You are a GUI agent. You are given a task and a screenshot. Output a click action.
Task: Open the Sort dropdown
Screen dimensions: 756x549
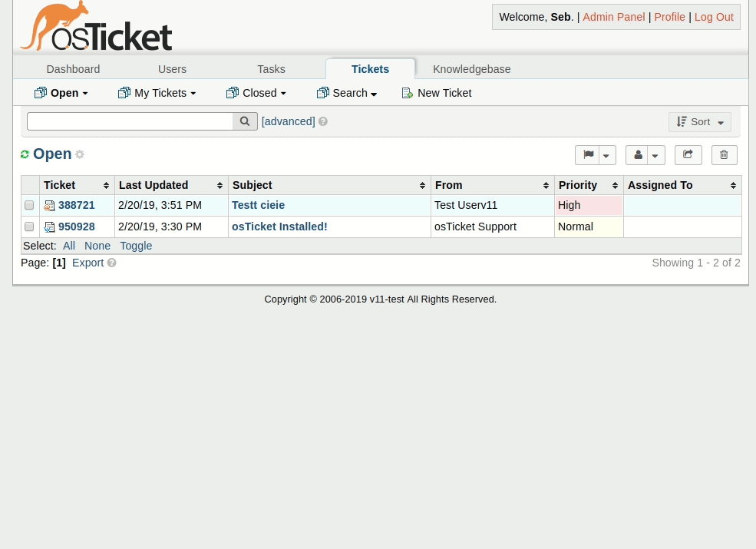[x=699, y=121]
